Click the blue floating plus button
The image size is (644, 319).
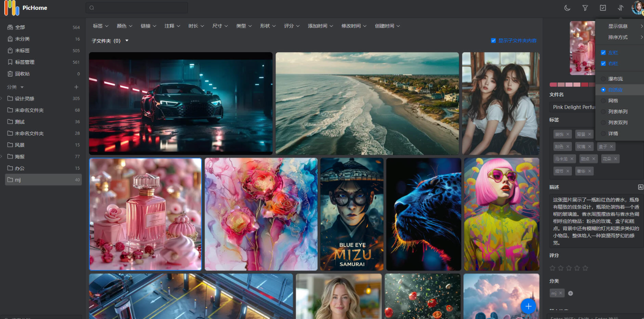click(x=528, y=306)
